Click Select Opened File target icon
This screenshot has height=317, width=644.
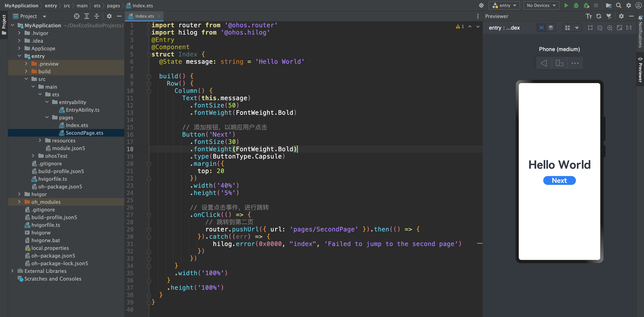[77, 16]
